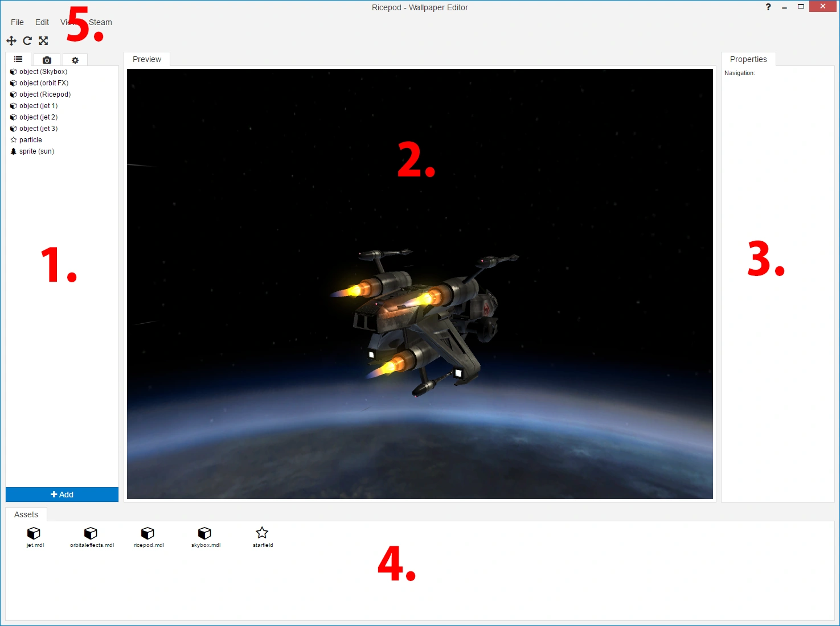Viewport: 840px width, 626px height.
Task: Click the Help question mark icon
Action: (768, 7)
